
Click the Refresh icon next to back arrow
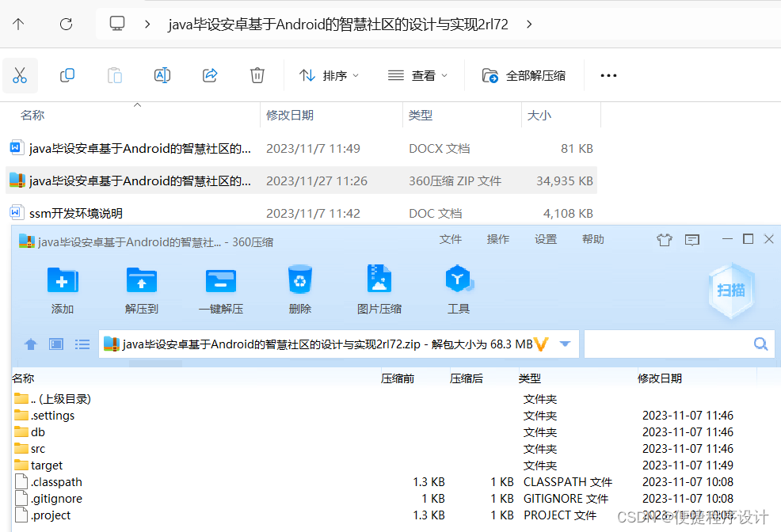click(x=66, y=24)
